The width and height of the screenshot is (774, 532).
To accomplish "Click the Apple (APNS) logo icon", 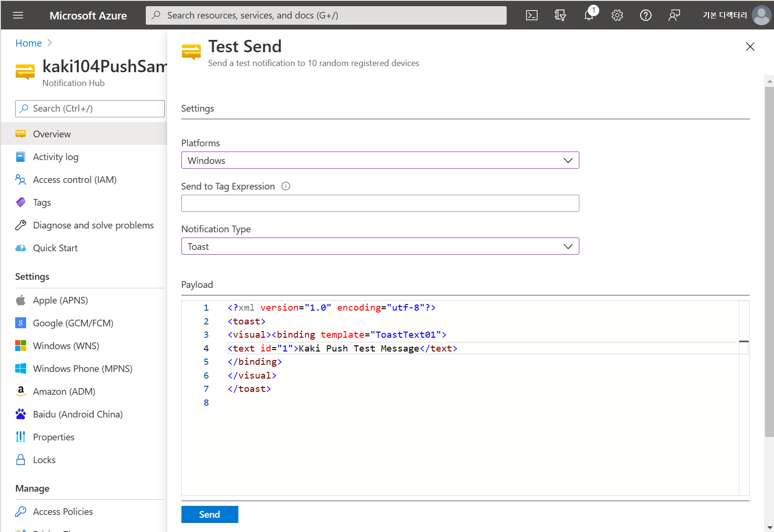I will pos(20,300).
